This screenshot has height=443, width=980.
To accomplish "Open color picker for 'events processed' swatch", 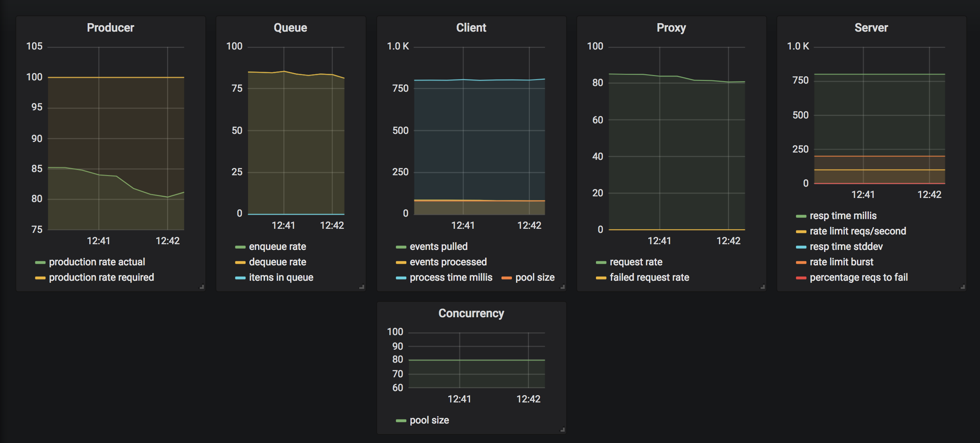I will coord(401,262).
